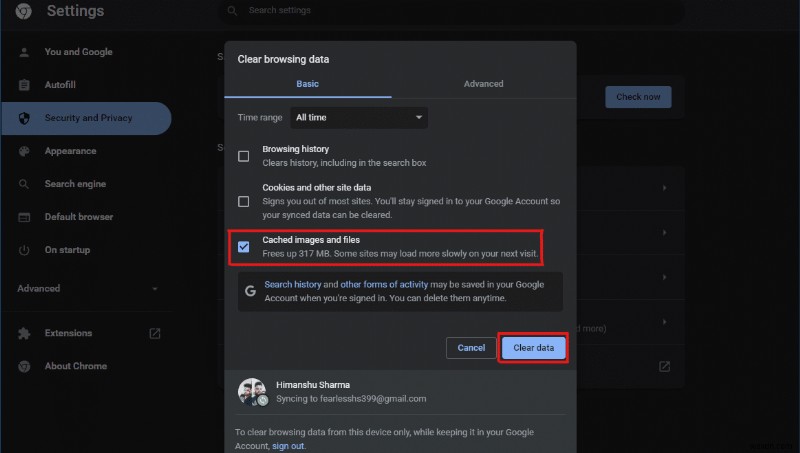Viewport: 800px width, 453px height.
Task: Click the Chrome logo beside Settings
Action: [x=23, y=11]
